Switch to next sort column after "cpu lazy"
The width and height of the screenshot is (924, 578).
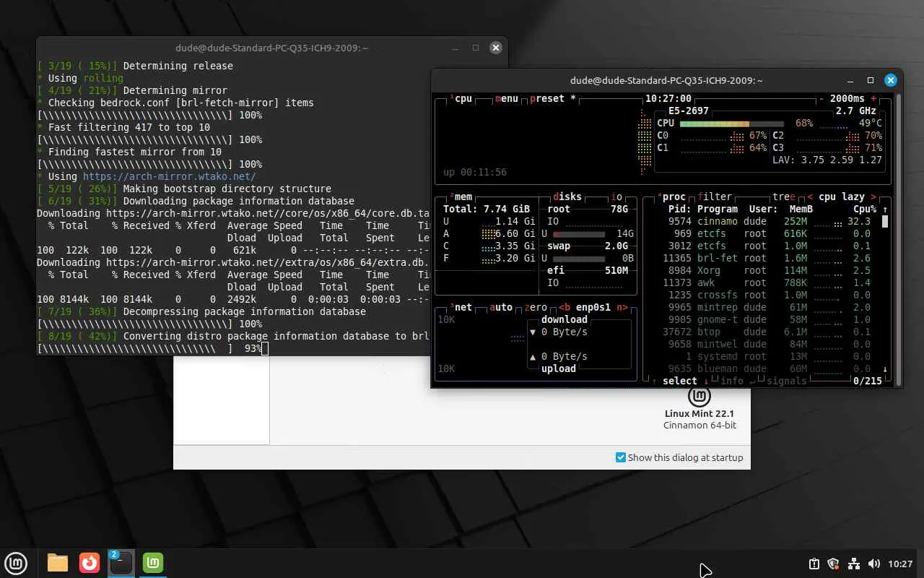pos(873,197)
